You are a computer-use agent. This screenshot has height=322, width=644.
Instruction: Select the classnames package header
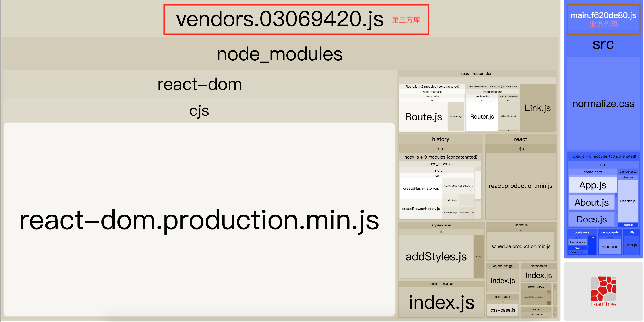538,266
